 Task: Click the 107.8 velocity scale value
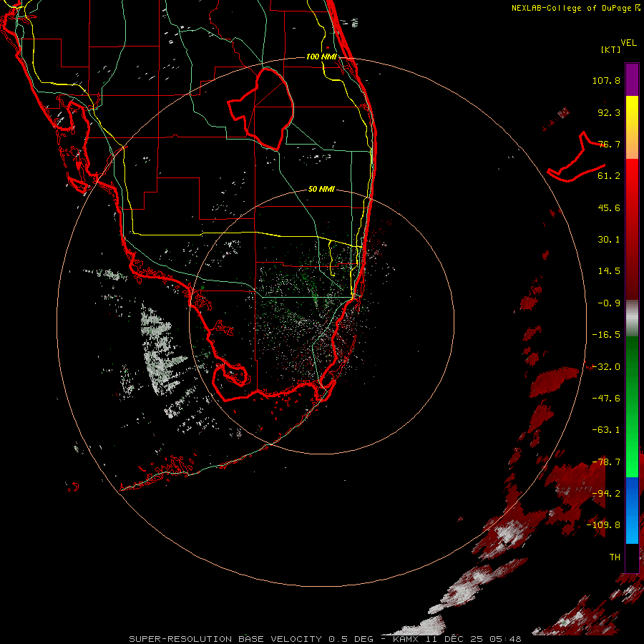pos(606,80)
